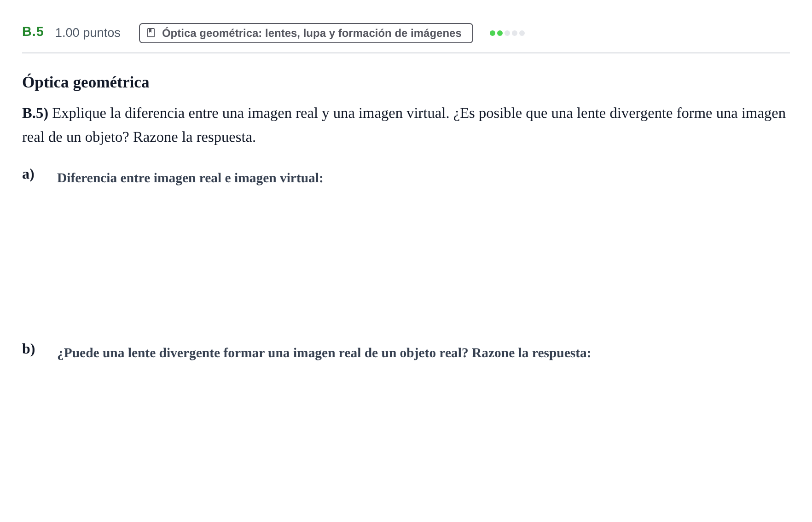Click the B.5) question statement paragraph
812x522 pixels.
pyautogui.click(x=404, y=125)
